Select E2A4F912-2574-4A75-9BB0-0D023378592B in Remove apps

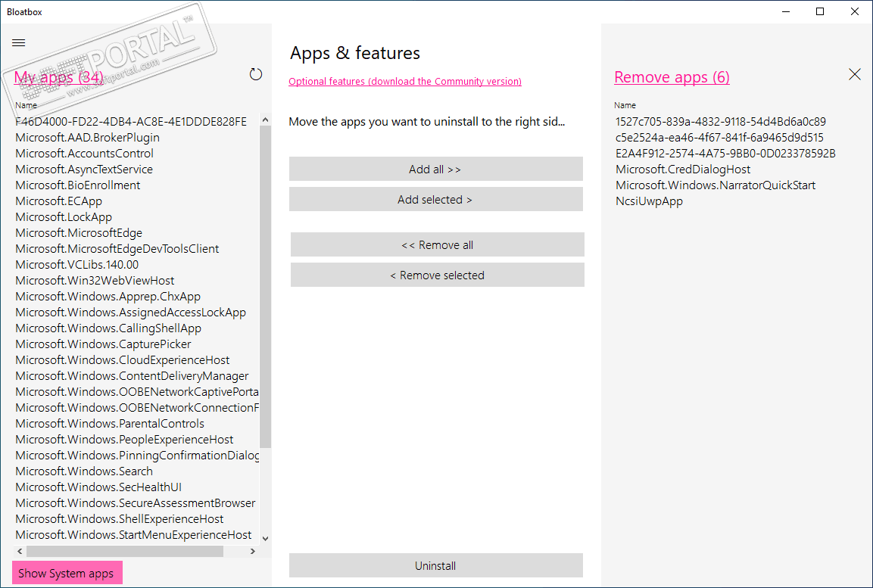click(x=725, y=153)
